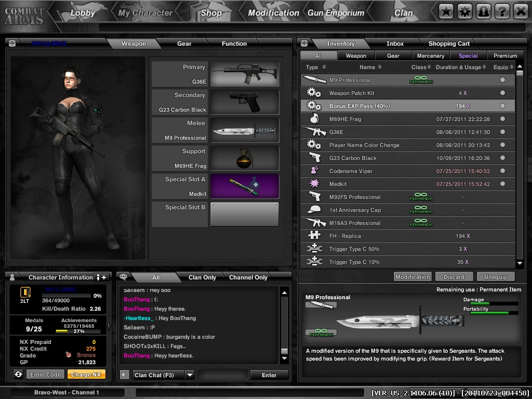
Task: Click the G23 Carbon Black pistol slot image
Action: (245, 102)
